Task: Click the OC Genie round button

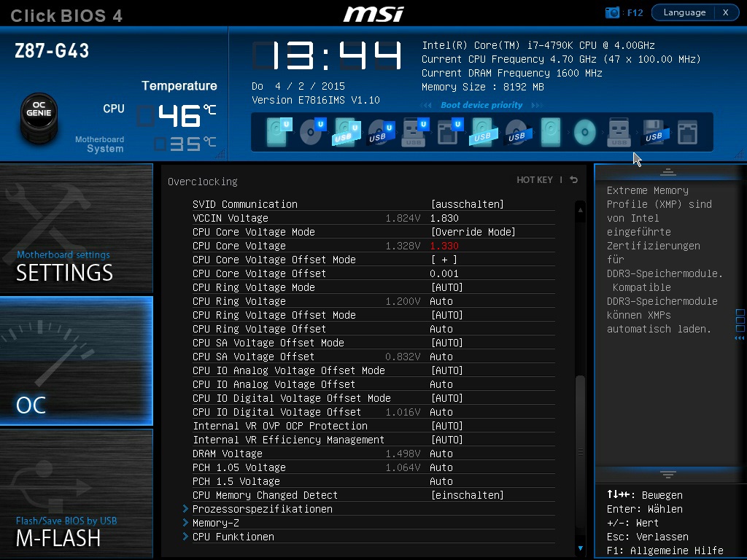Action: (x=39, y=117)
